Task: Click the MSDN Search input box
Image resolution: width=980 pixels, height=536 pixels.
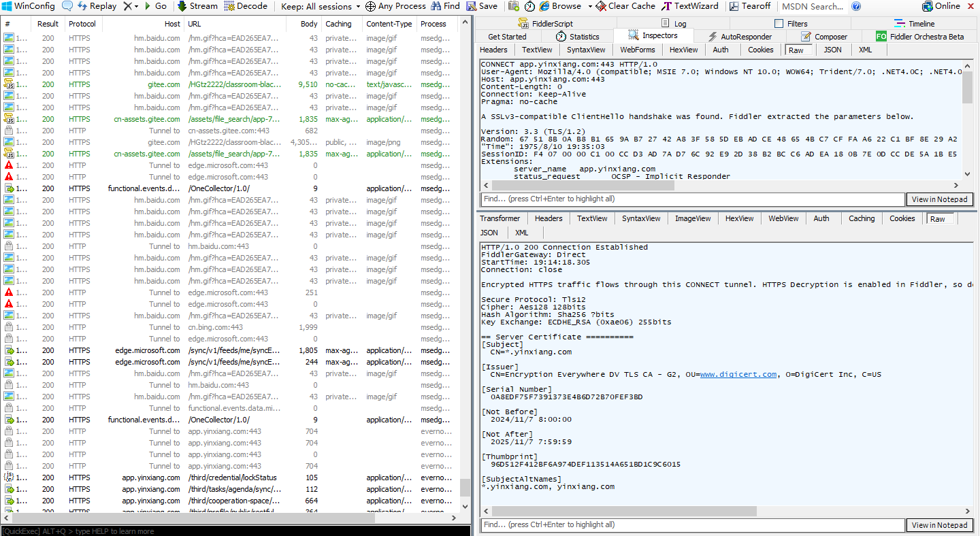Action: click(x=813, y=6)
